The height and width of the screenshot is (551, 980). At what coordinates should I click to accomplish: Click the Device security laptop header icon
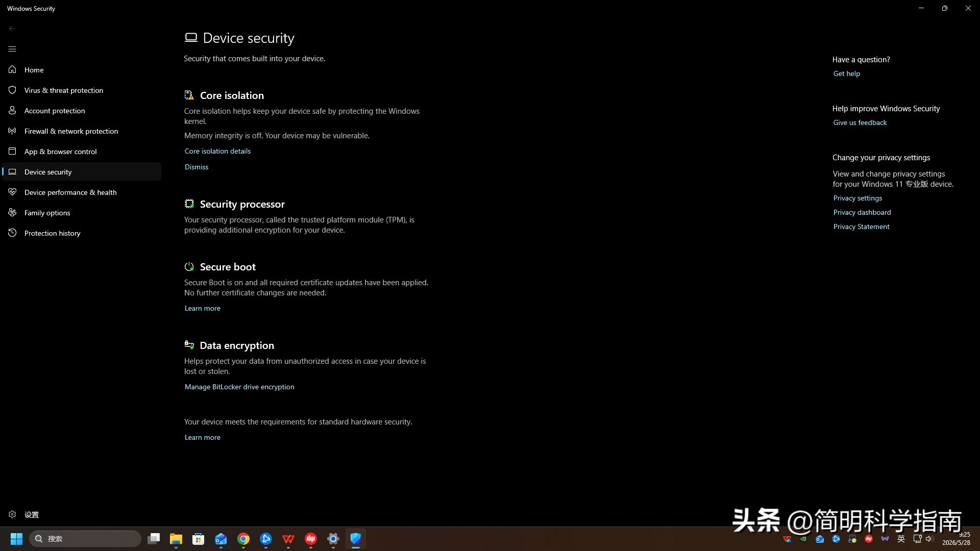pyautogui.click(x=191, y=37)
